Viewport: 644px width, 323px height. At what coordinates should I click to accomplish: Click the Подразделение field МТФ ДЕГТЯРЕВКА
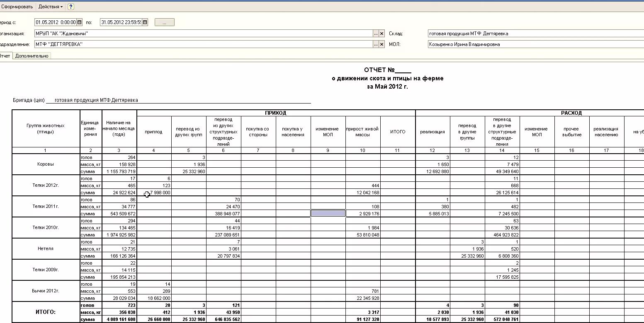(x=204, y=44)
